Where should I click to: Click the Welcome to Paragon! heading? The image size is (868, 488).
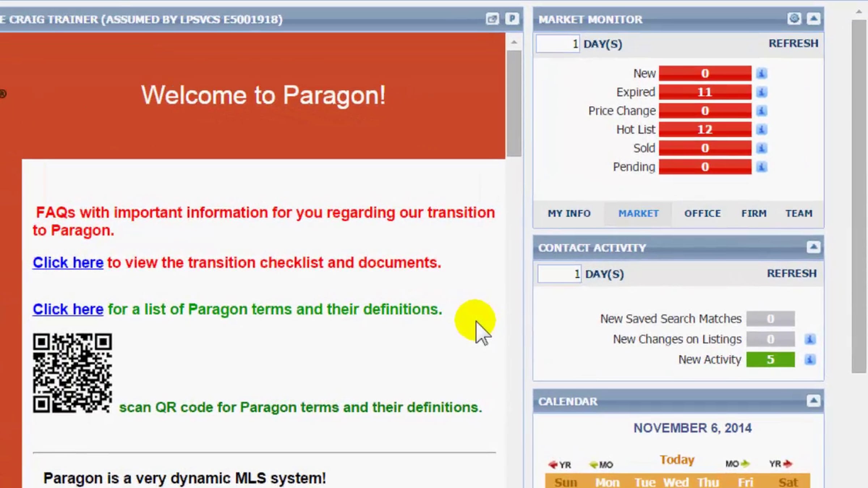(263, 95)
